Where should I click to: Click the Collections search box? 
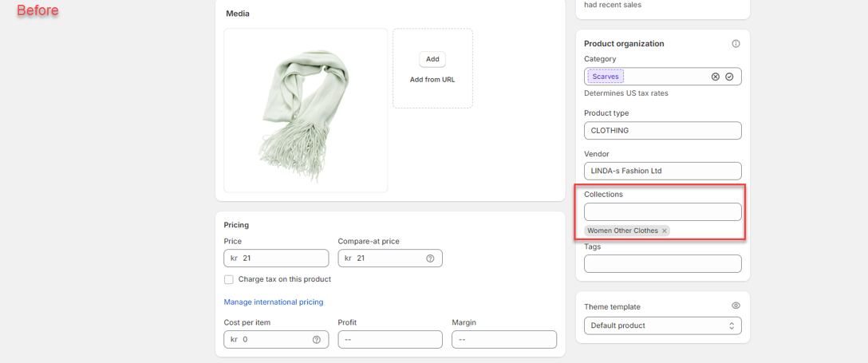[x=662, y=211]
